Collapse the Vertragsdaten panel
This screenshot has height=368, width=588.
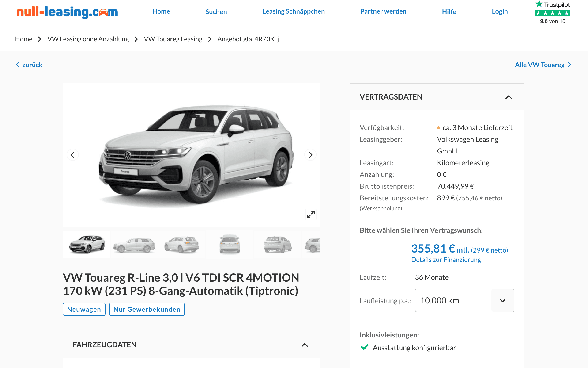tap(509, 97)
